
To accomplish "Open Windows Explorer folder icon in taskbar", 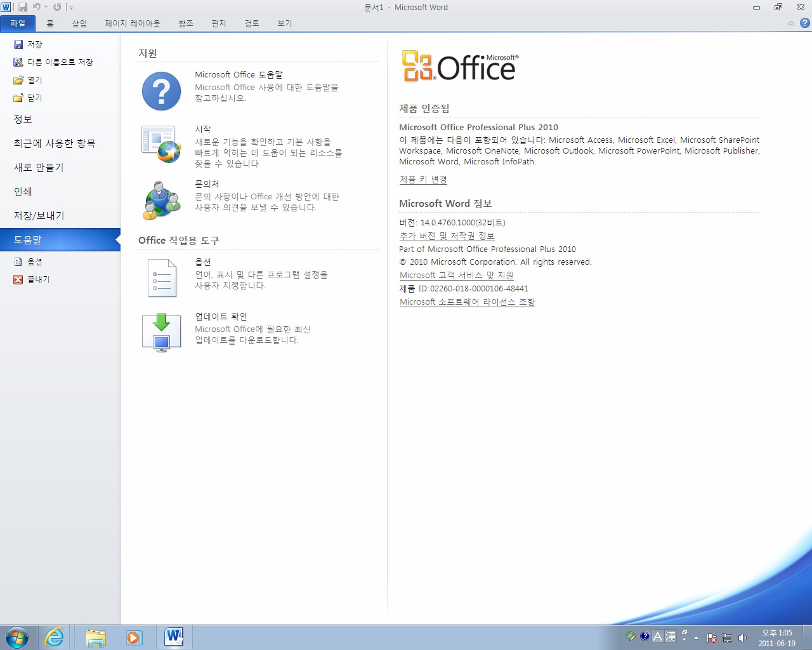I will click(96, 637).
